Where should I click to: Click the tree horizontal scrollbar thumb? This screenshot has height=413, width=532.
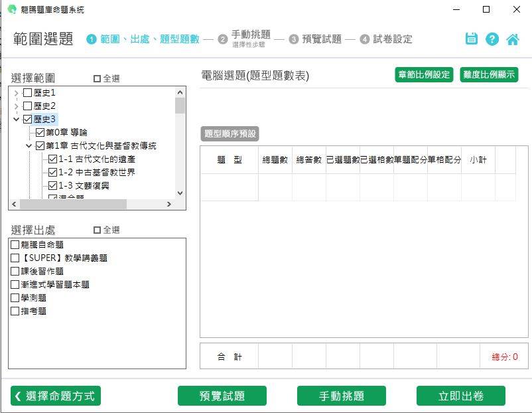pyautogui.click(x=73, y=204)
